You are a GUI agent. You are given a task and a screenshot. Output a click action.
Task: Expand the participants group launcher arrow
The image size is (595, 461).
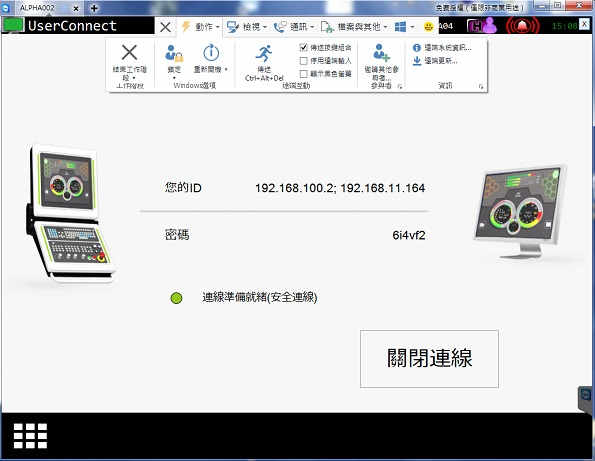pos(400,87)
